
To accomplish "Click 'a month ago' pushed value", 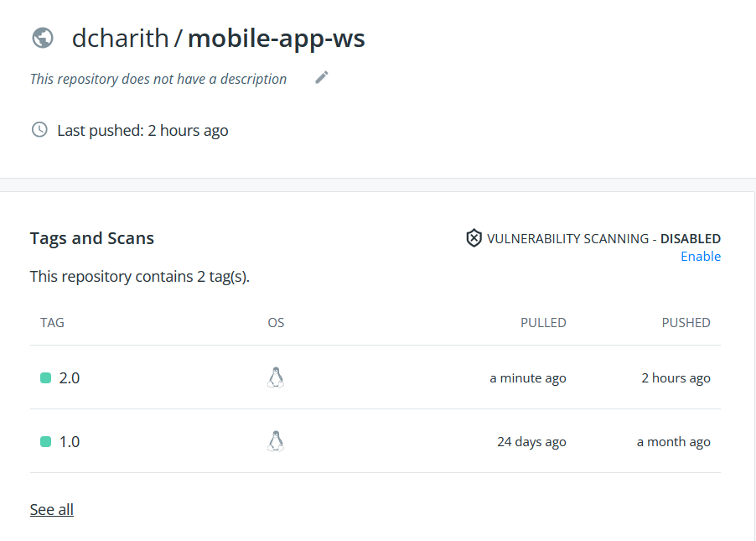I will pos(674,441).
